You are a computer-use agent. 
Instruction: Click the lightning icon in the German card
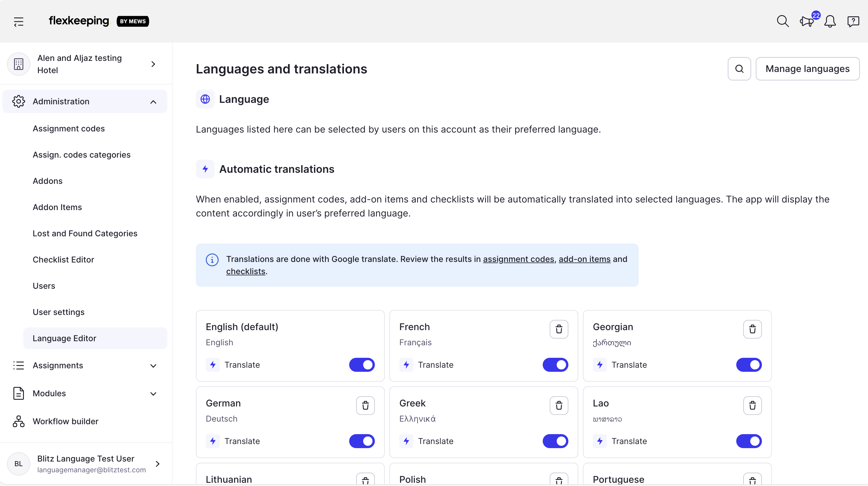212,441
